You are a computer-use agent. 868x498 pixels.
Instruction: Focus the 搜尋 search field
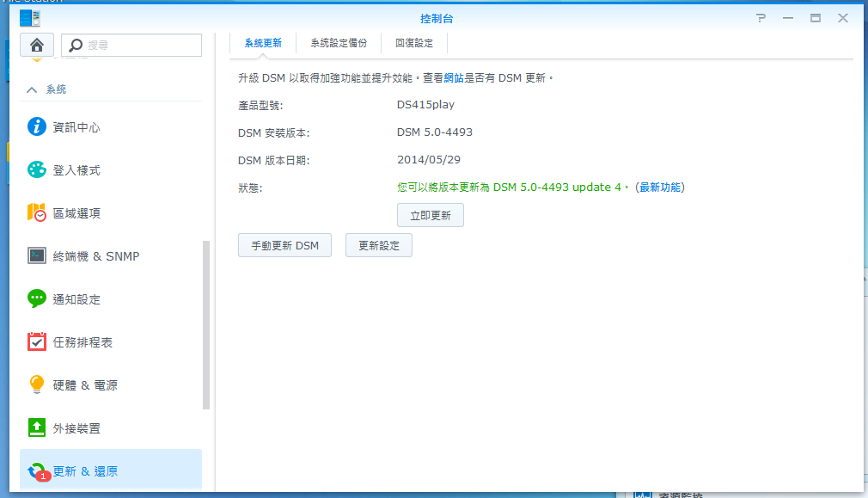click(131, 45)
